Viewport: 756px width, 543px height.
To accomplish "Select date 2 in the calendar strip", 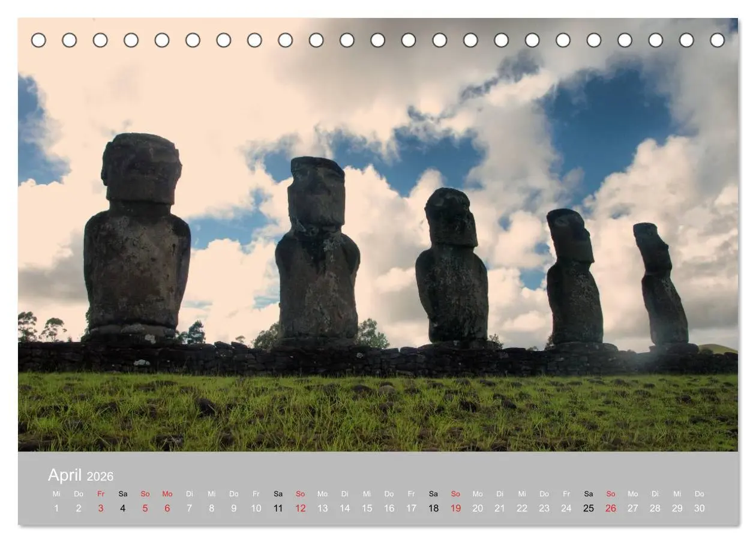I will pyautogui.click(x=79, y=508).
